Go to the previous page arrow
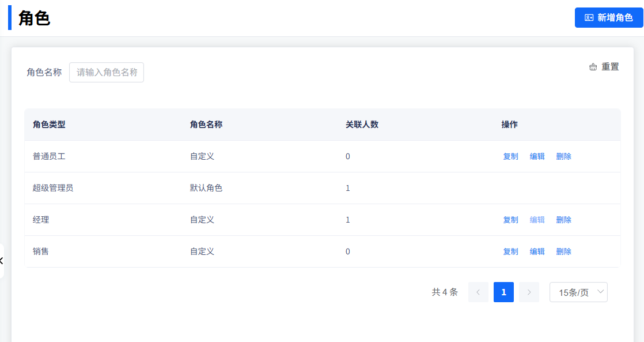 pyautogui.click(x=478, y=292)
